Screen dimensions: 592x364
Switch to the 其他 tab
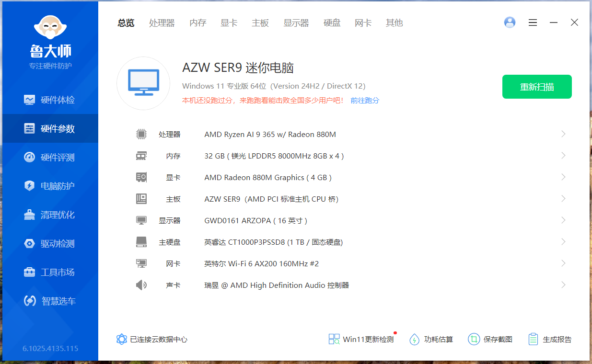coord(394,23)
